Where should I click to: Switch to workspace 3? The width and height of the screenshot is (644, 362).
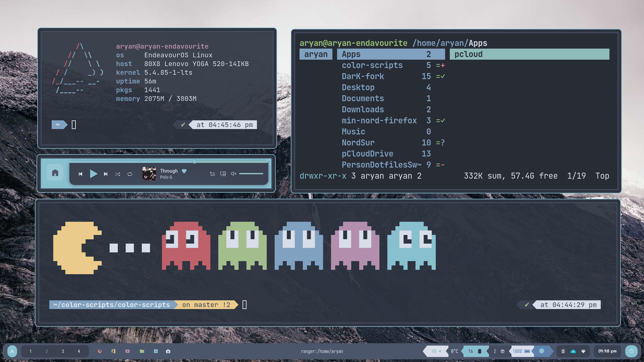[63, 351]
